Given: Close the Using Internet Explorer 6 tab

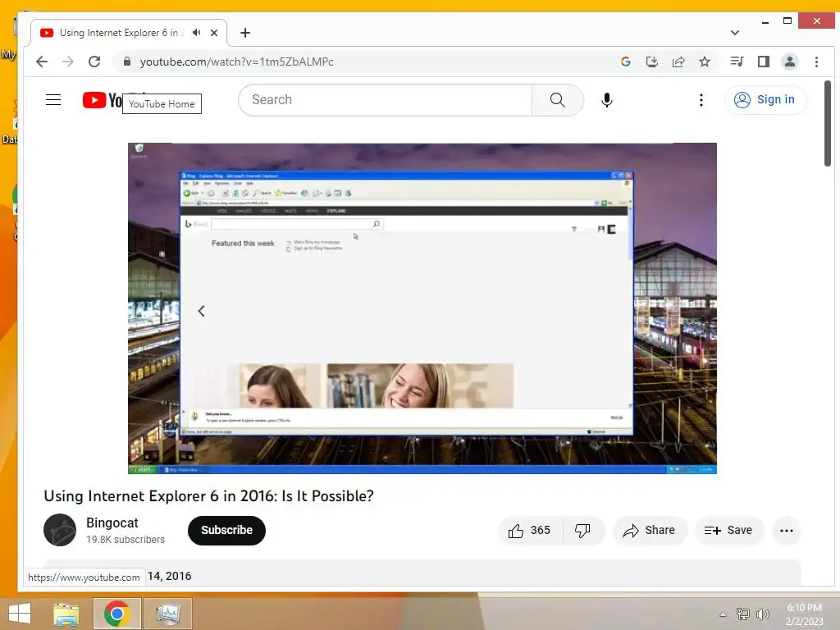Looking at the screenshot, I should (214, 33).
